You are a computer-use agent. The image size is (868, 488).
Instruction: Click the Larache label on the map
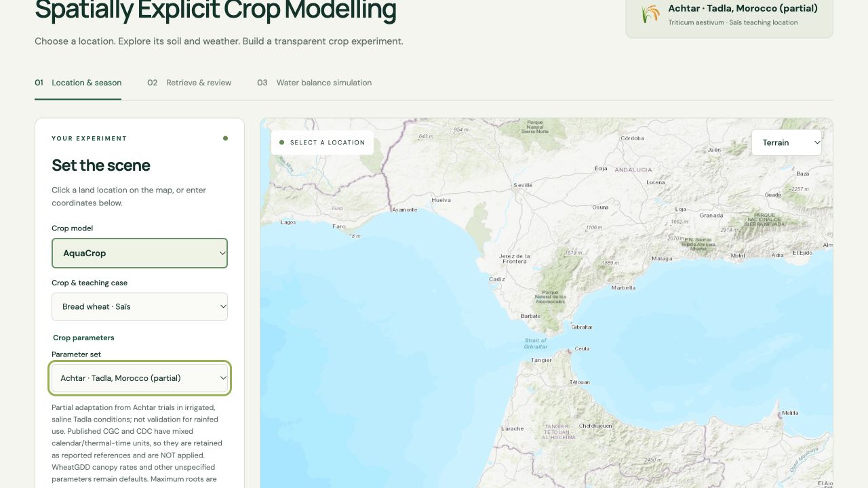pyautogui.click(x=512, y=428)
